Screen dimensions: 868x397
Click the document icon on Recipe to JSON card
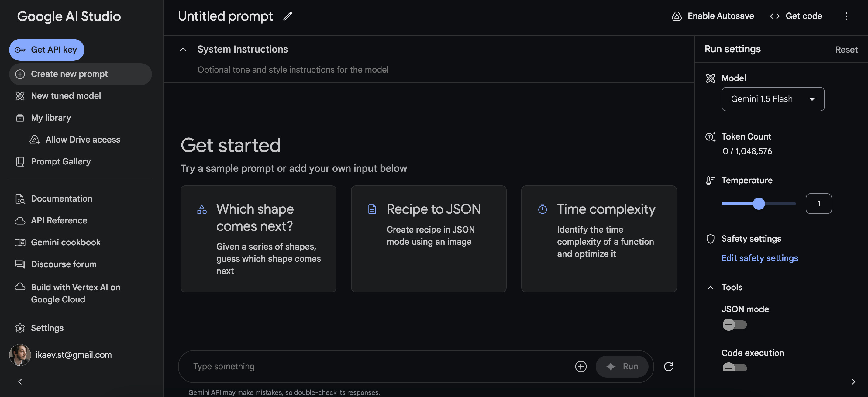point(372,209)
